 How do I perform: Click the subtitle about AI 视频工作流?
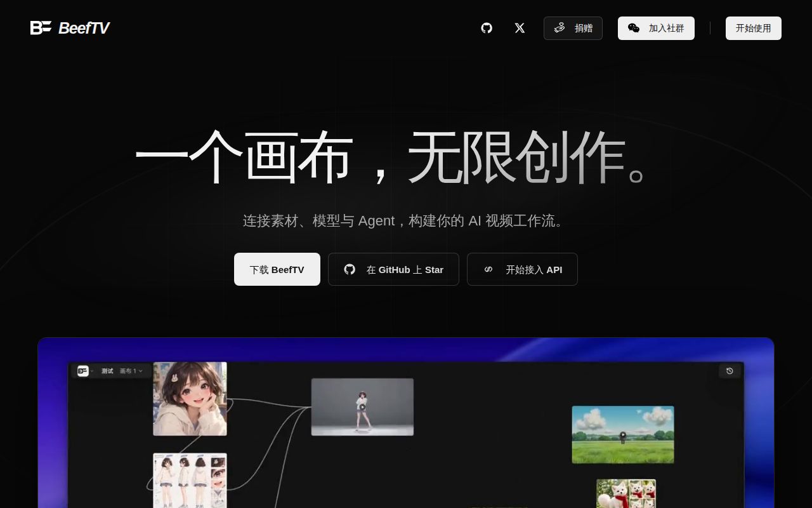pyautogui.click(x=406, y=221)
